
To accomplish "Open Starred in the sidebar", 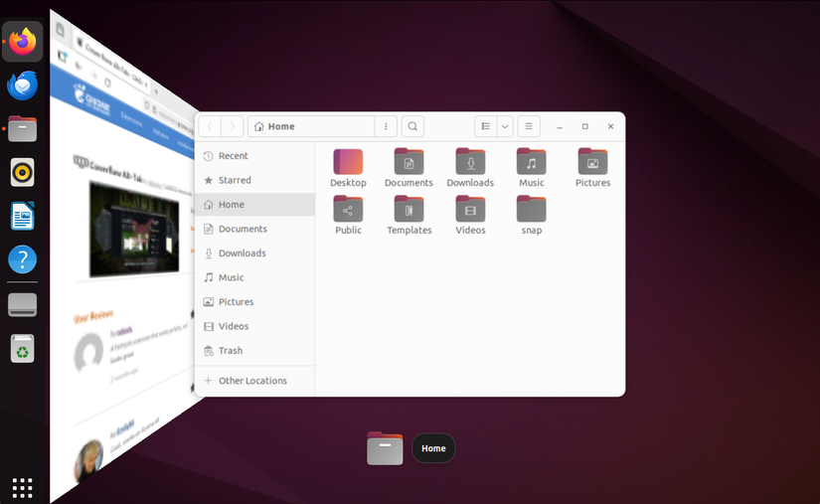I will click(x=255, y=180).
